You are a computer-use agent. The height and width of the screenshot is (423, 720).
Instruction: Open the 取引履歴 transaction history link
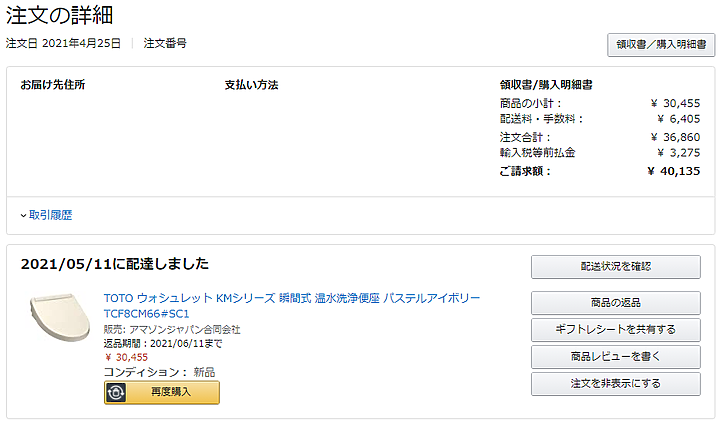(x=51, y=215)
